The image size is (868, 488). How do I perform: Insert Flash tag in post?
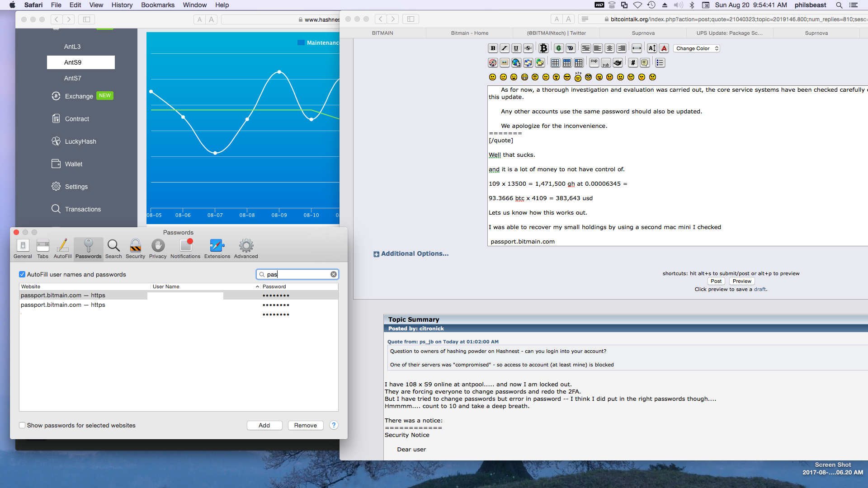(x=493, y=63)
